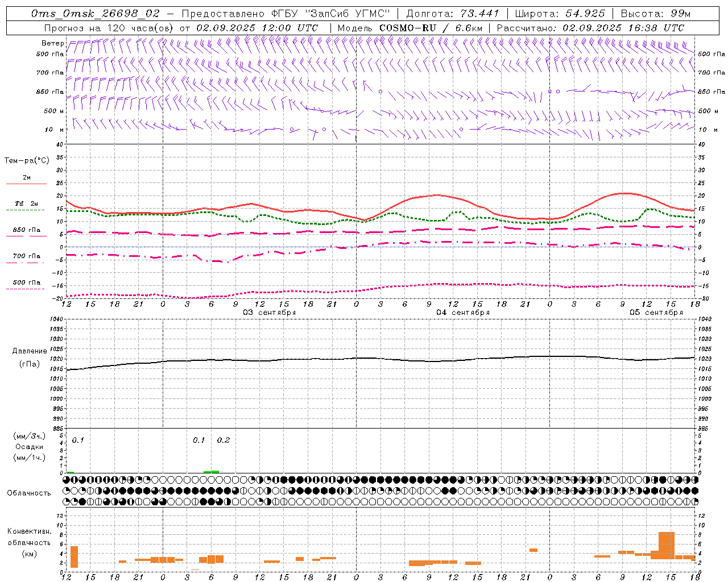Click the Td 2м dew point legend label

coord(27,203)
